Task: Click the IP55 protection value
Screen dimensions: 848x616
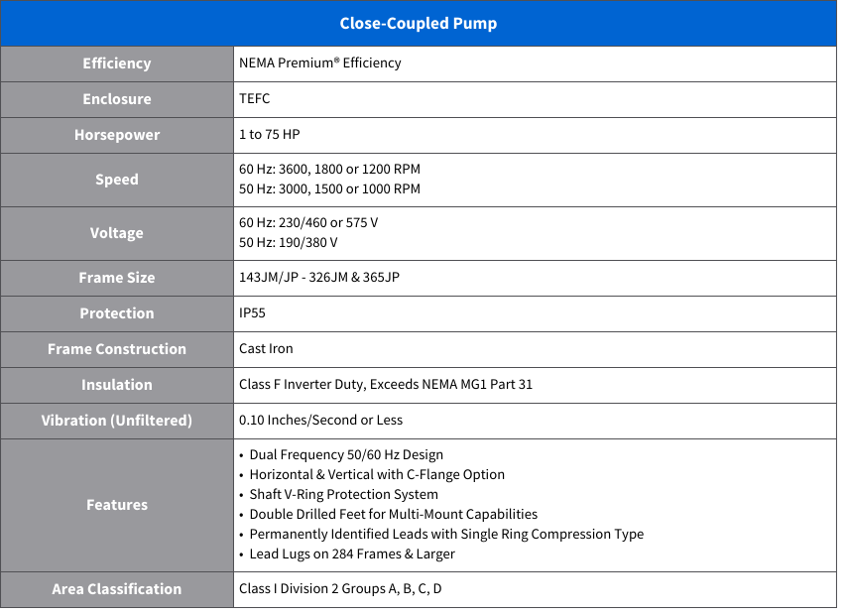Action: pyautogui.click(x=253, y=313)
